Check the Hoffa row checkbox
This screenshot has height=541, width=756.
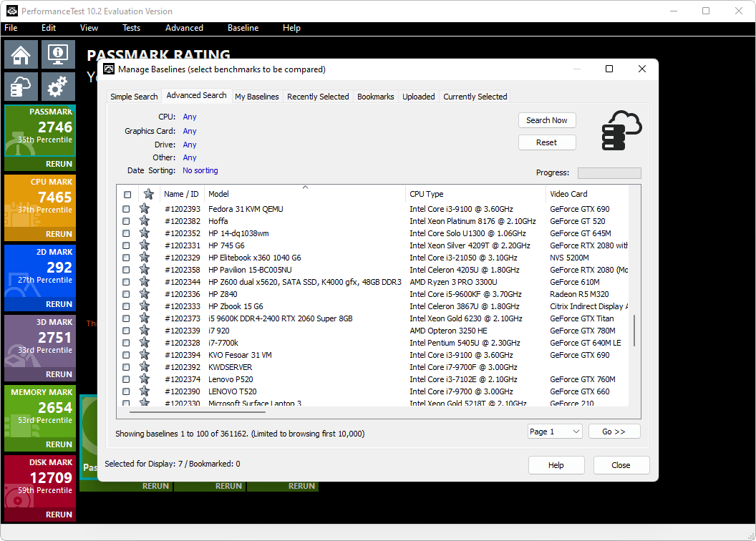click(126, 221)
